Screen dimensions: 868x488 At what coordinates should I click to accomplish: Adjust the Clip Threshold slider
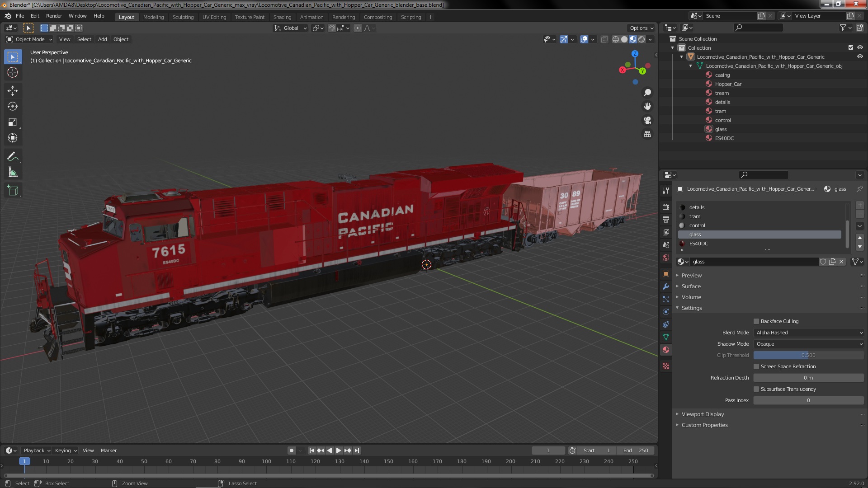coord(809,355)
